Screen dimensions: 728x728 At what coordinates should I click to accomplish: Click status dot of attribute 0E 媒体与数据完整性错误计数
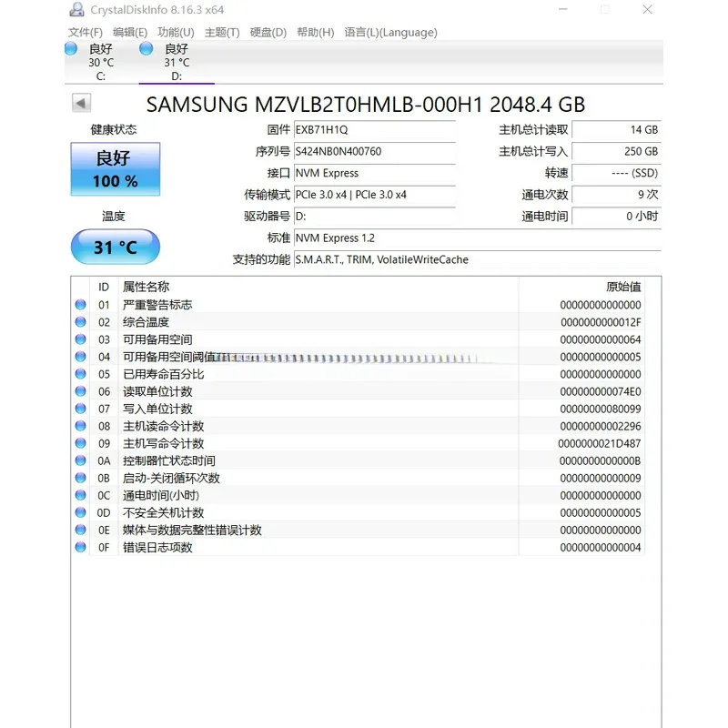click(x=80, y=530)
